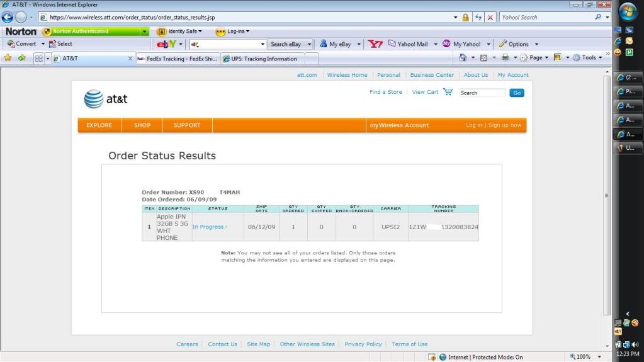The image size is (644, 362).
Task: Click the volume speaker icon in tray
Action: click(635, 344)
